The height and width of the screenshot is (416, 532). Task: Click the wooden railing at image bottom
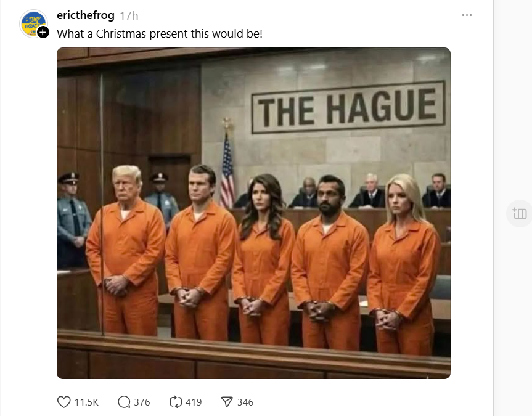coord(253,356)
